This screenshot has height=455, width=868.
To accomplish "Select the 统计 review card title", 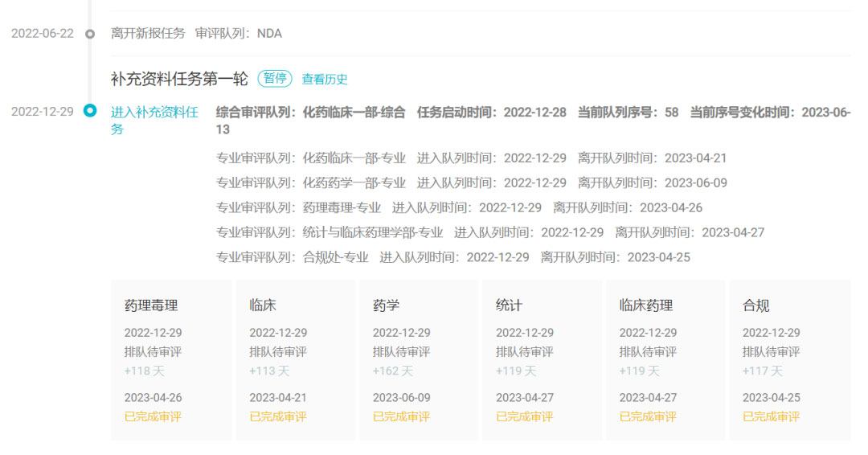I will click(509, 305).
